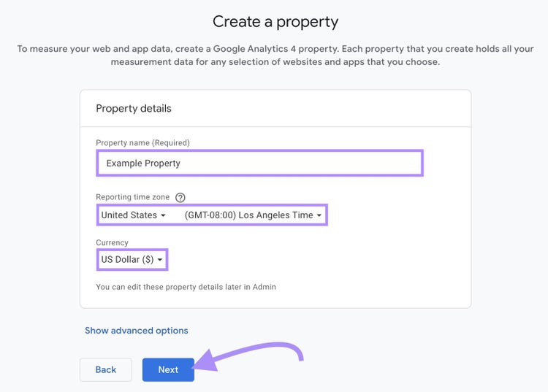The width and height of the screenshot is (548, 392).
Task: Click the Currency label
Action: pos(112,242)
